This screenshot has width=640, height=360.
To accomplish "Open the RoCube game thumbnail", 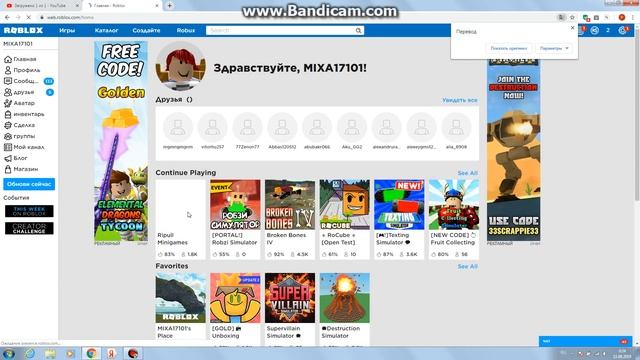I will pyautogui.click(x=344, y=204).
